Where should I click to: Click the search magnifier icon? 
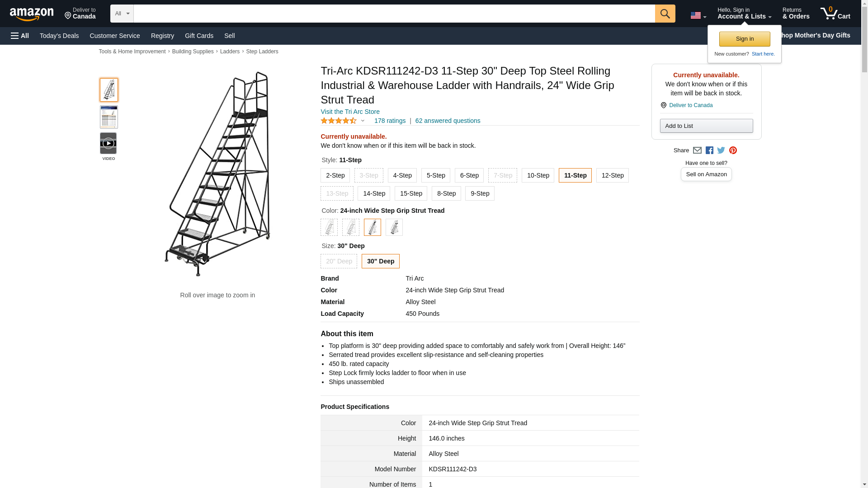click(x=665, y=14)
